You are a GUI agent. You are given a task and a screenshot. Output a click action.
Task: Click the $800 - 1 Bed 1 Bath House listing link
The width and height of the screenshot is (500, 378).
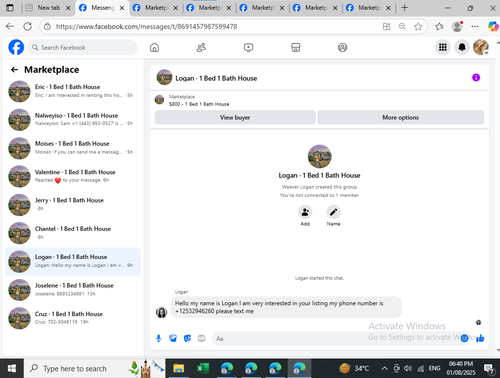pyautogui.click(x=199, y=104)
